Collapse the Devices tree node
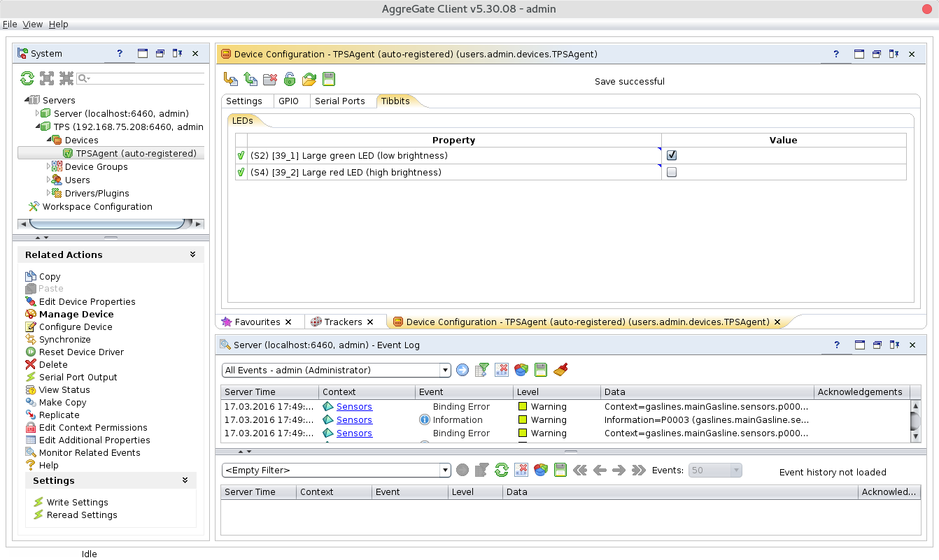Viewport: 939px width, 560px height. click(49, 140)
